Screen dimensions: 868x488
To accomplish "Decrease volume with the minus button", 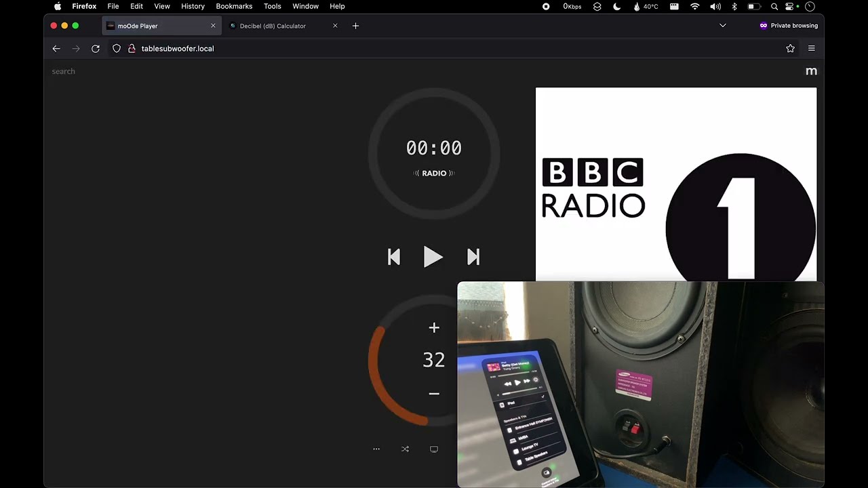I will (x=434, y=394).
